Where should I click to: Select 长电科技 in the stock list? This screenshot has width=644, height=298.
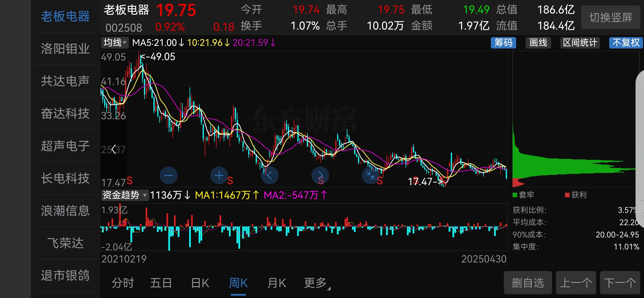point(65,178)
